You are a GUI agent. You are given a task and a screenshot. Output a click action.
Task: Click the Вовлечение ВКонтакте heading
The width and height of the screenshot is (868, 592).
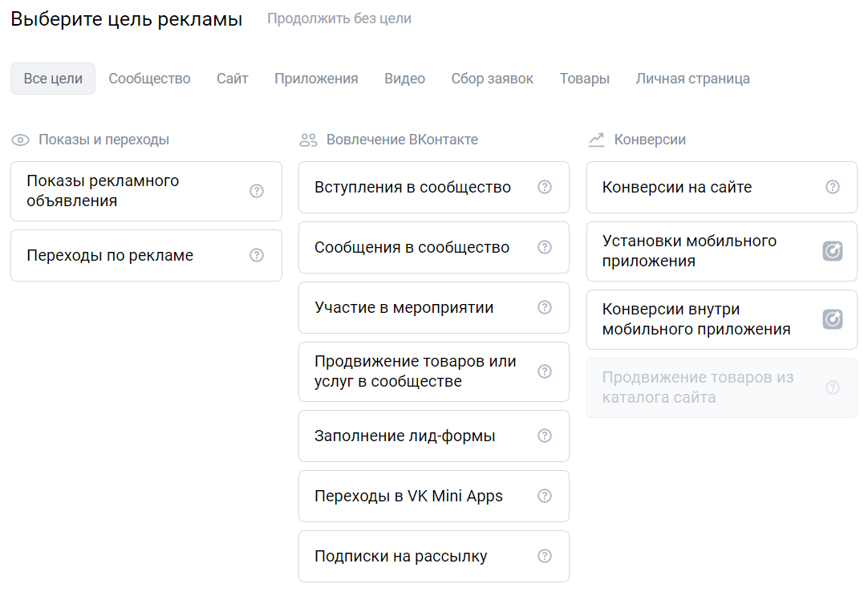pyautogui.click(x=403, y=140)
